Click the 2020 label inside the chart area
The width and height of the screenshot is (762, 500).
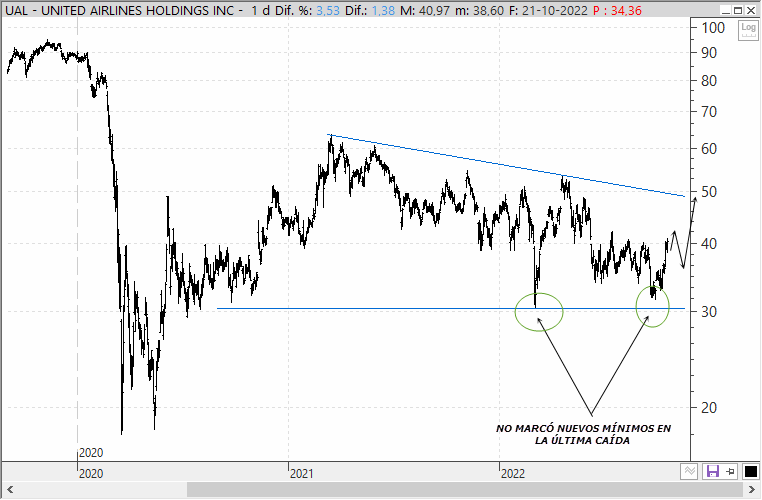91,453
